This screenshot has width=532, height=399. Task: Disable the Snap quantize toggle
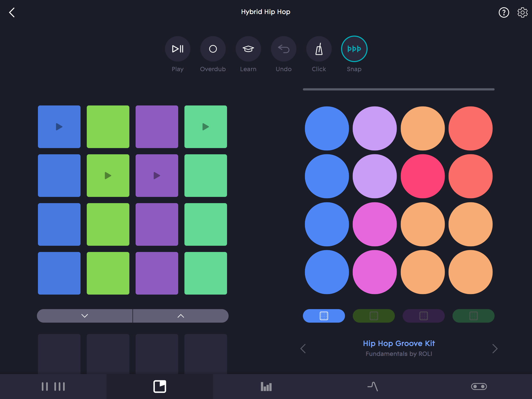(x=354, y=49)
